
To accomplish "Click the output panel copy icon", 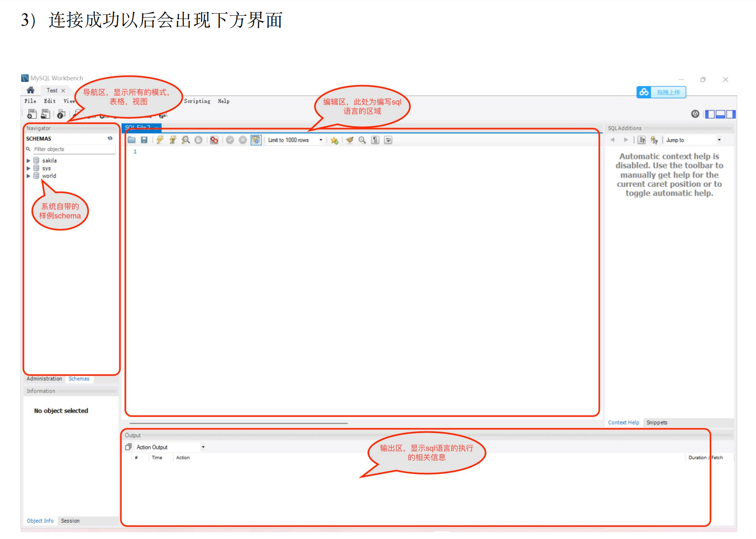I will (x=128, y=447).
